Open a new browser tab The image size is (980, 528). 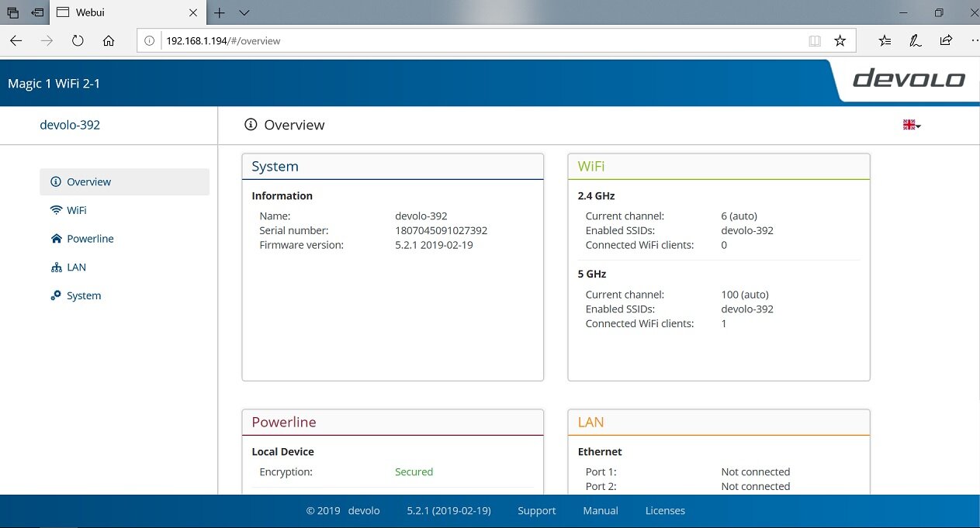220,12
